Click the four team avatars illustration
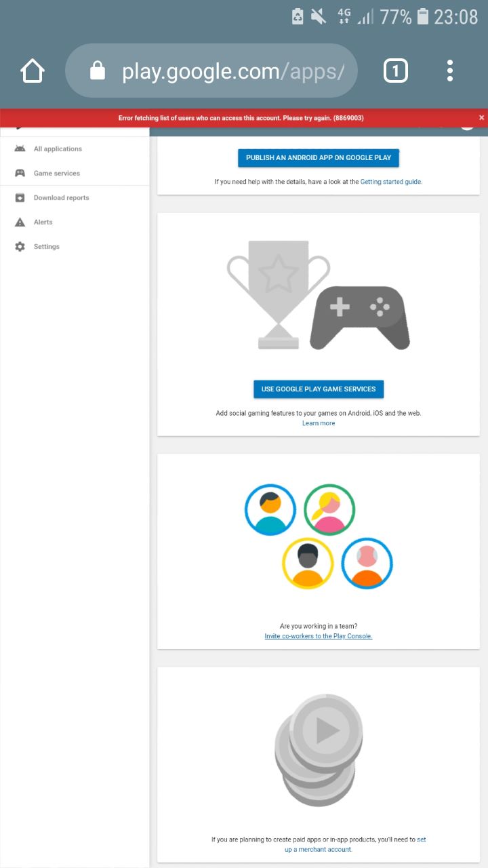The width and height of the screenshot is (488, 868). pyautogui.click(x=319, y=536)
